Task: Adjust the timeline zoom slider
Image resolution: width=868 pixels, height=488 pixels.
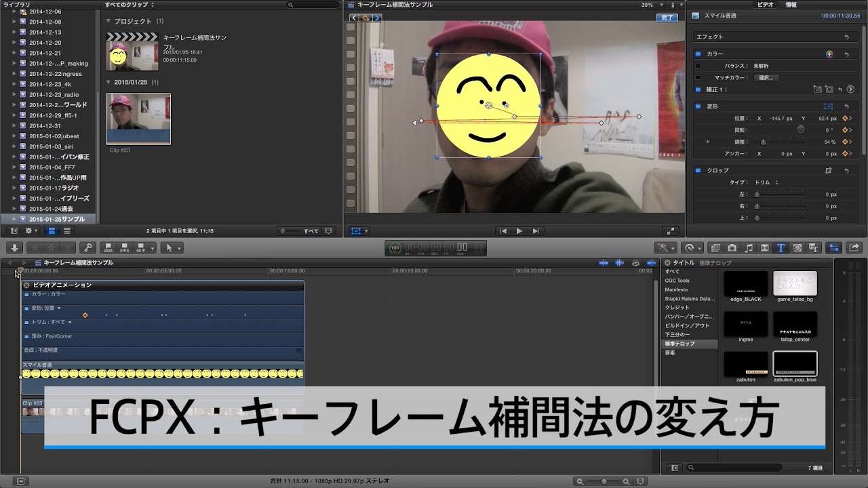Action: point(604,481)
